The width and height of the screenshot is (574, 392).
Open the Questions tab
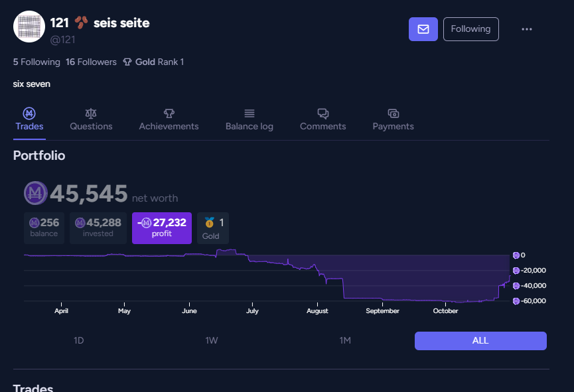(91, 120)
